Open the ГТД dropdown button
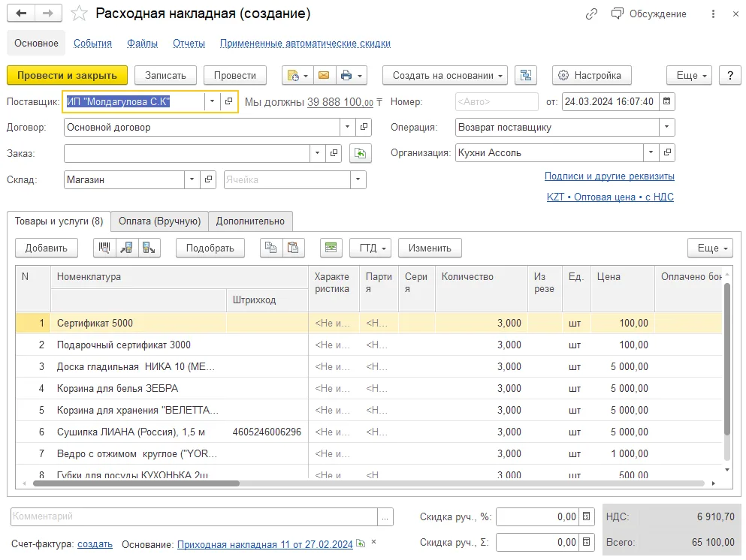The width and height of the screenshot is (746, 560). tap(370, 248)
